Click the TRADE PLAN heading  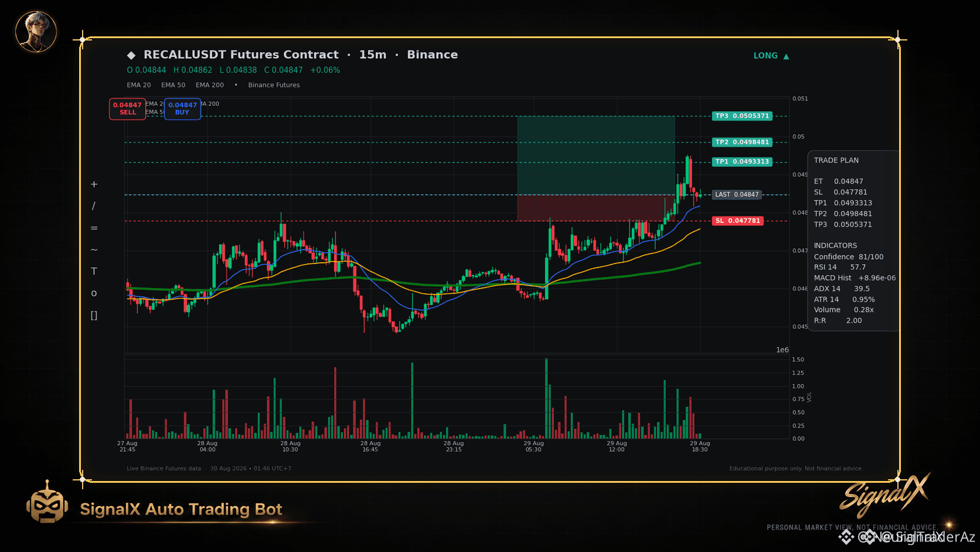tap(836, 160)
